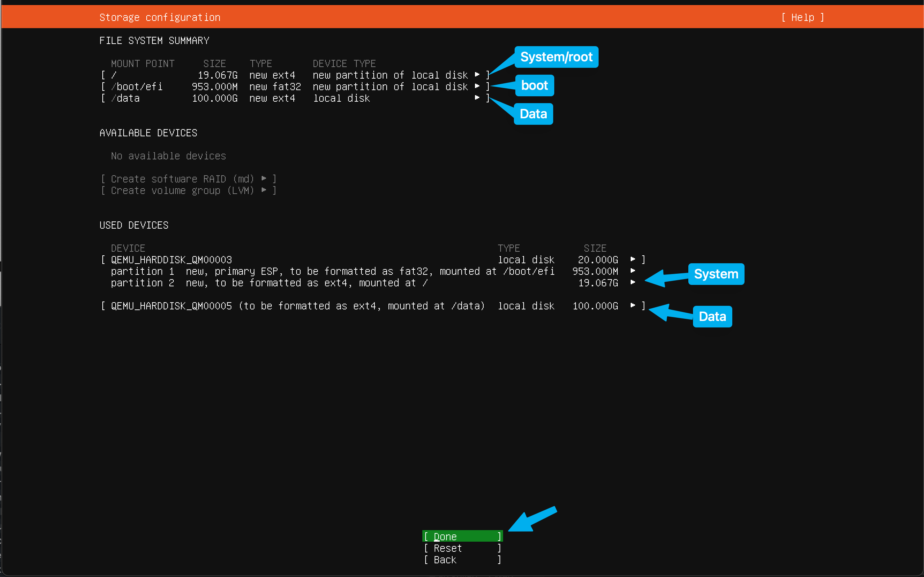
Task: Expand the QEMU_HARDDISK_QM00005 disk actions arrow
Action: (x=633, y=305)
